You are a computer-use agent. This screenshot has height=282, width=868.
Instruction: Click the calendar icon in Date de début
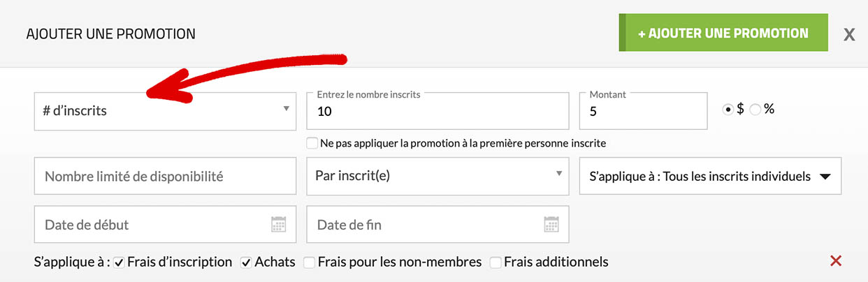pos(279,225)
